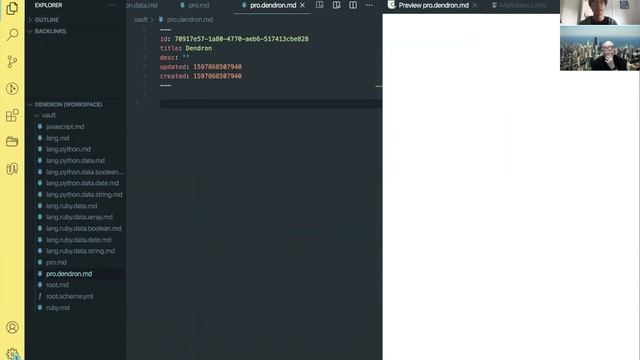Collapse the Dendron (Workspace) section
Image resolution: width=640 pixels, height=360 pixels.
(x=68, y=104)
